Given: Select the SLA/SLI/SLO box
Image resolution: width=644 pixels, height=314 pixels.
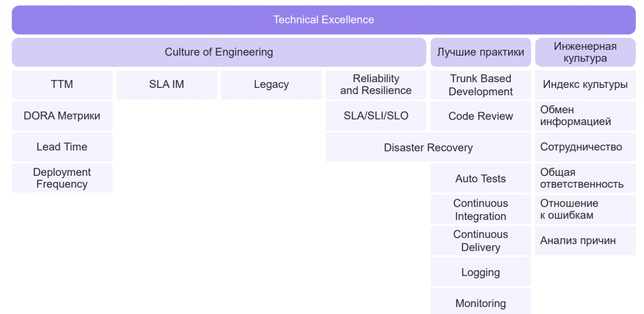Looking at the screenshot, I should [x=376, y=116].
